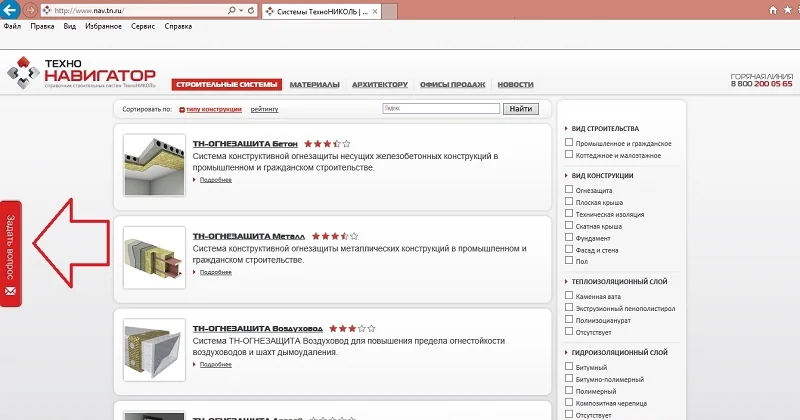
Task: Open ТН-ОГНЕЗАЩИТА Воздуховод title link
Action: coord(258,329)
